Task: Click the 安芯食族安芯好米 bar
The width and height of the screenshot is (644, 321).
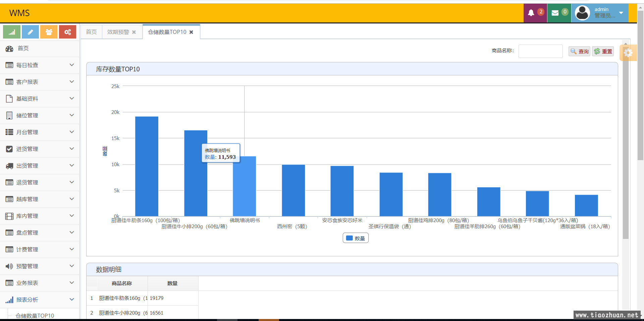Action: [x=342, y=191]
